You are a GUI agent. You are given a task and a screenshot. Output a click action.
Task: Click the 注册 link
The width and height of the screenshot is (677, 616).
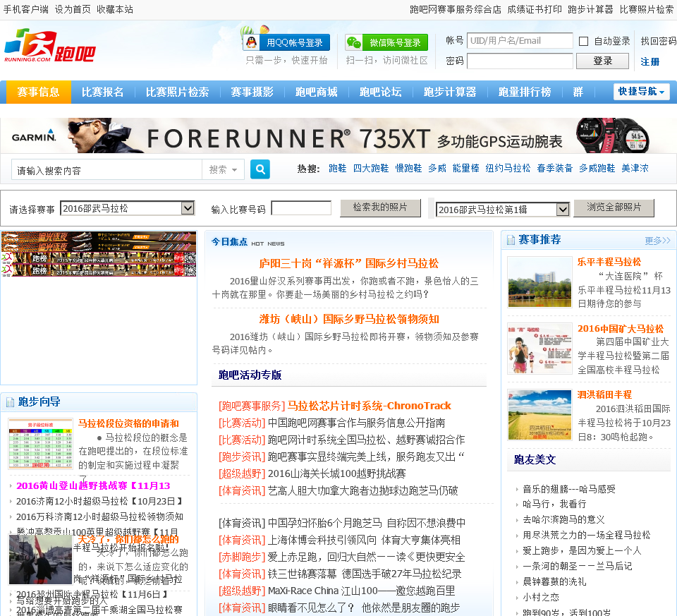click(649, 62)
